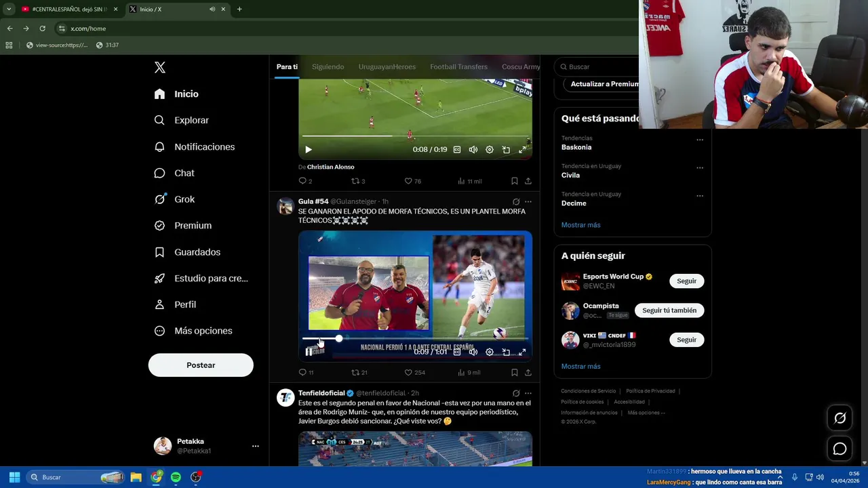Open Explorar from the sidebar
The width and height of the screenshot is (868, 488).
(181, 120)
